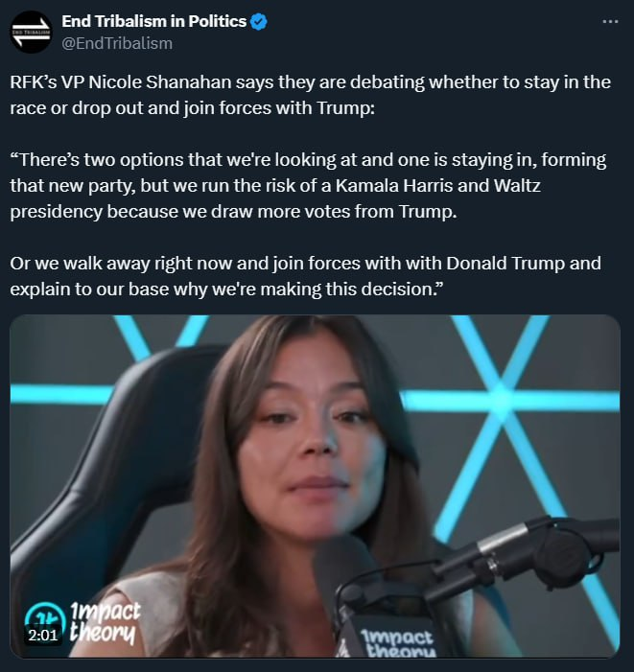
Task: Click the word "Trump:" ending the first paragraph
Action: [346, 108]
